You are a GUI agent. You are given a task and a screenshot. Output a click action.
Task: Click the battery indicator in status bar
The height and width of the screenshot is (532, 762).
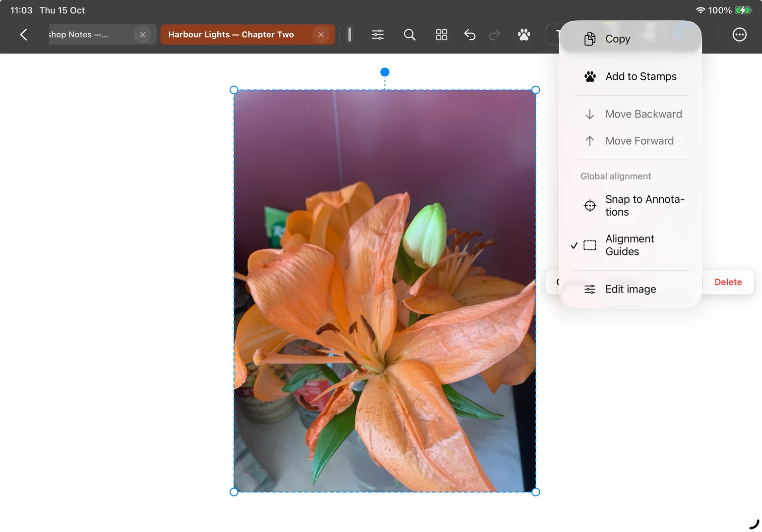point(743,10)
